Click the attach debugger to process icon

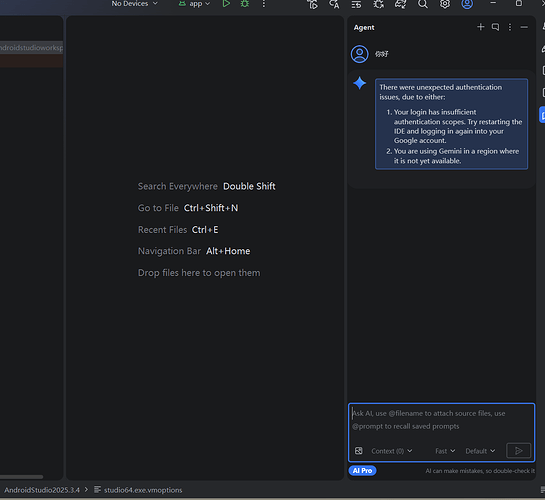379,4
